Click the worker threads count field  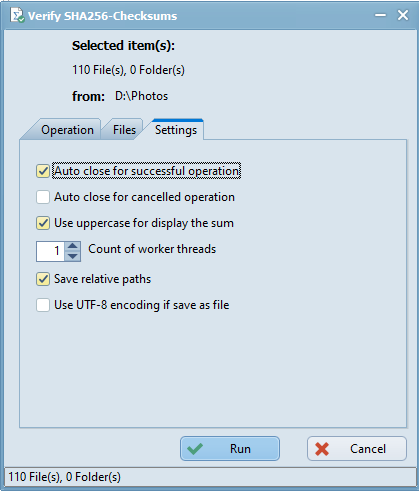51,251
